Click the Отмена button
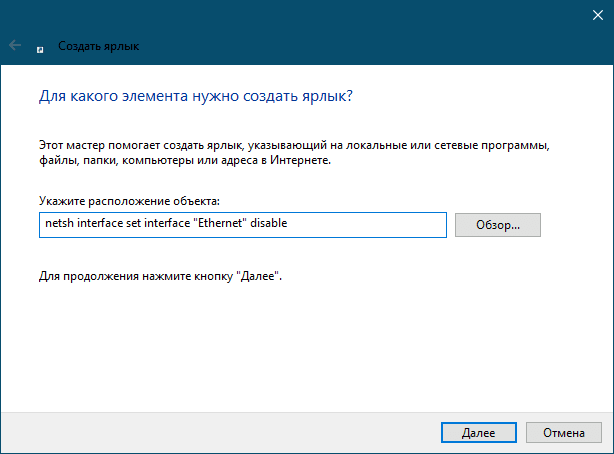Viewport: 614px width, 454px height. [x=563, y=432]
